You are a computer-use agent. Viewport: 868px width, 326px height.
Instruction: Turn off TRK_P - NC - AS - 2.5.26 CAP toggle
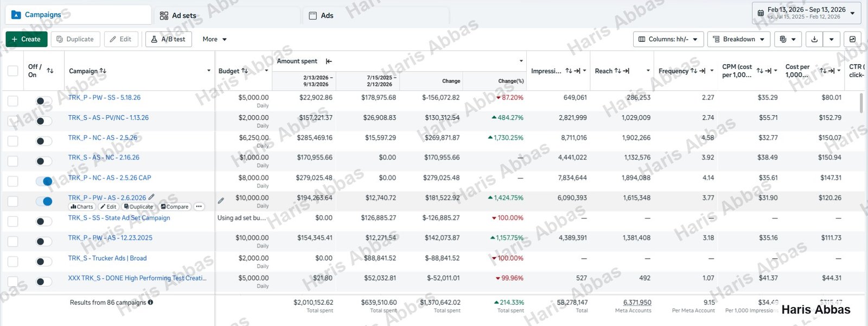44,181
